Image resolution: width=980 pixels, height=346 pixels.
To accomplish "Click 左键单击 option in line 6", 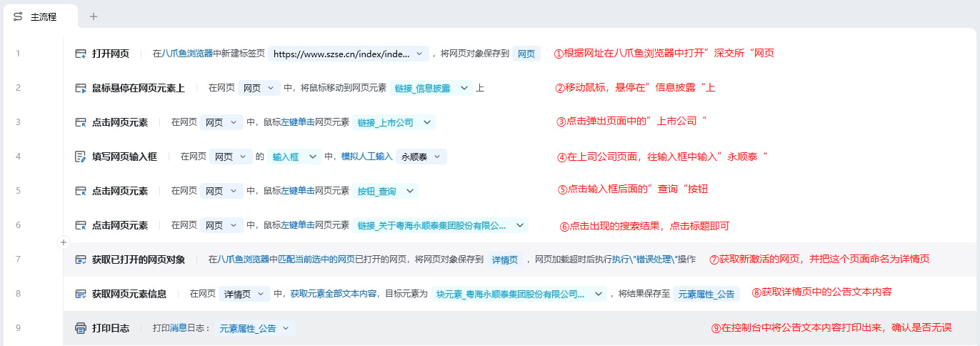I will click(x=298, y=225).
